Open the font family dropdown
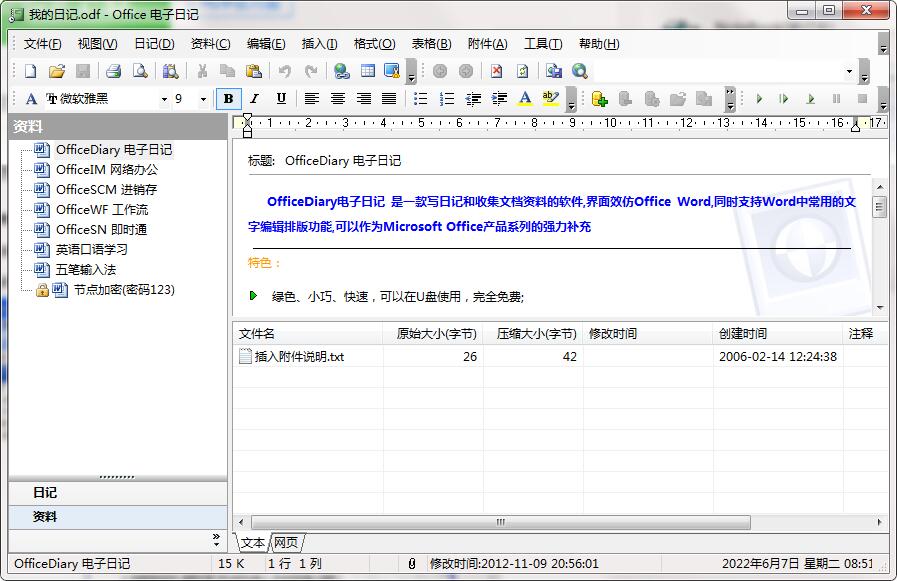The image size is (897, 581). point(166,99)
